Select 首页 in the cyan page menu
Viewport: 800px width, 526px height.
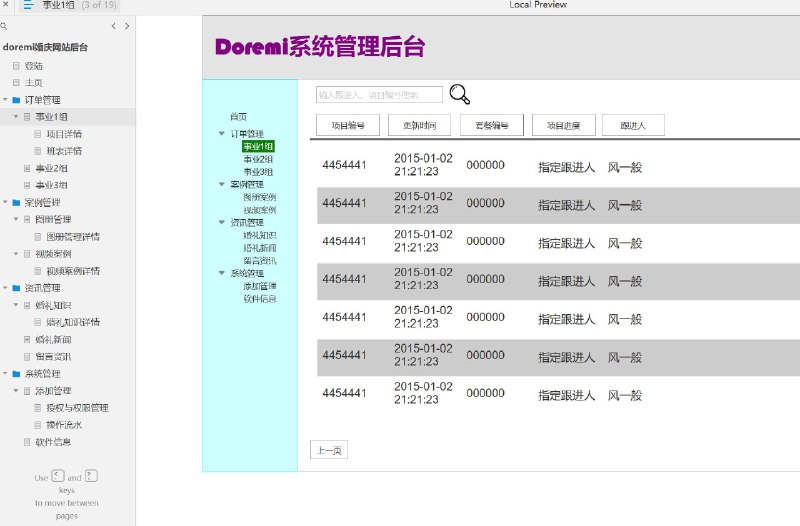238,117
